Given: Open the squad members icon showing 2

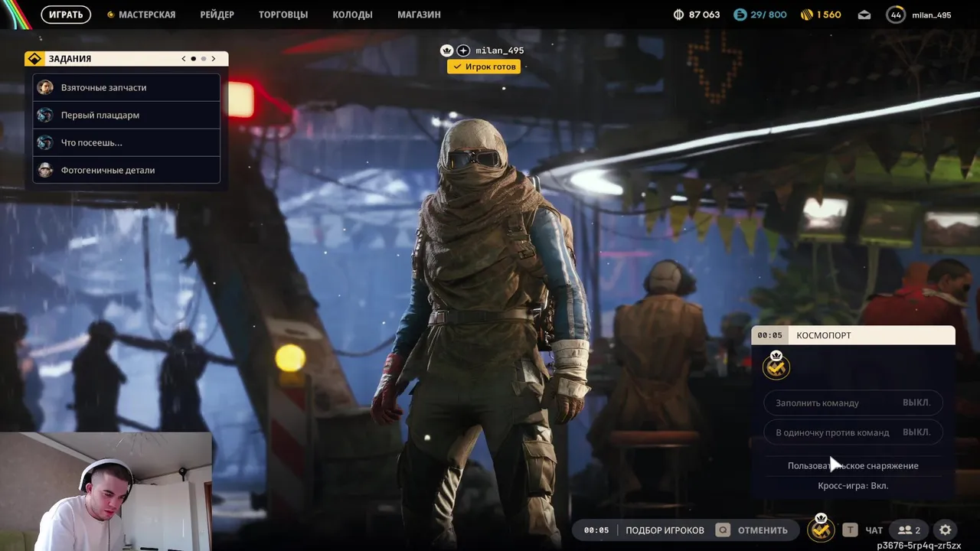Looking at the screenshot, I should point(909,530).
